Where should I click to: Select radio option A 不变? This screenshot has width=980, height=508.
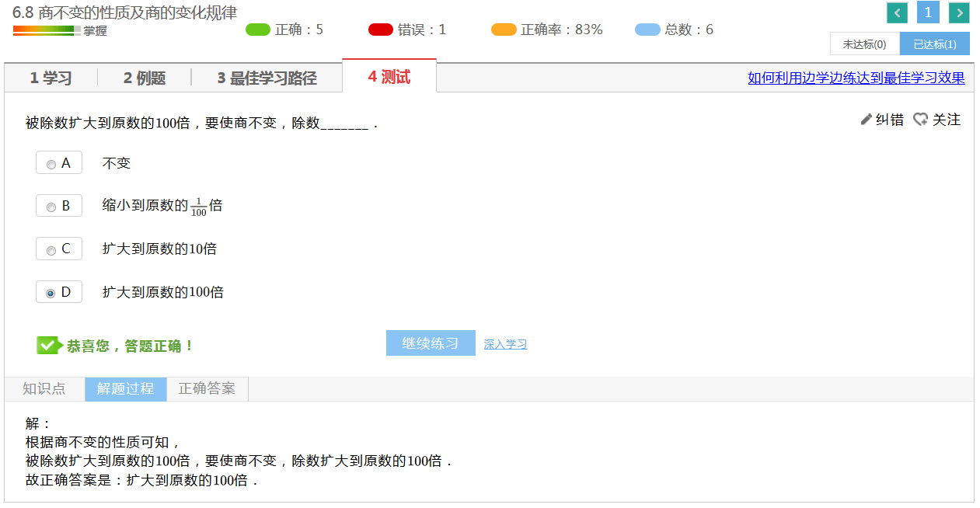coord(51,164)
